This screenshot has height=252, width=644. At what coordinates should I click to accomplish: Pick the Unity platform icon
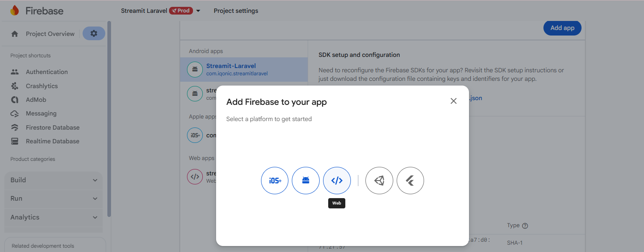pos(379,181)
